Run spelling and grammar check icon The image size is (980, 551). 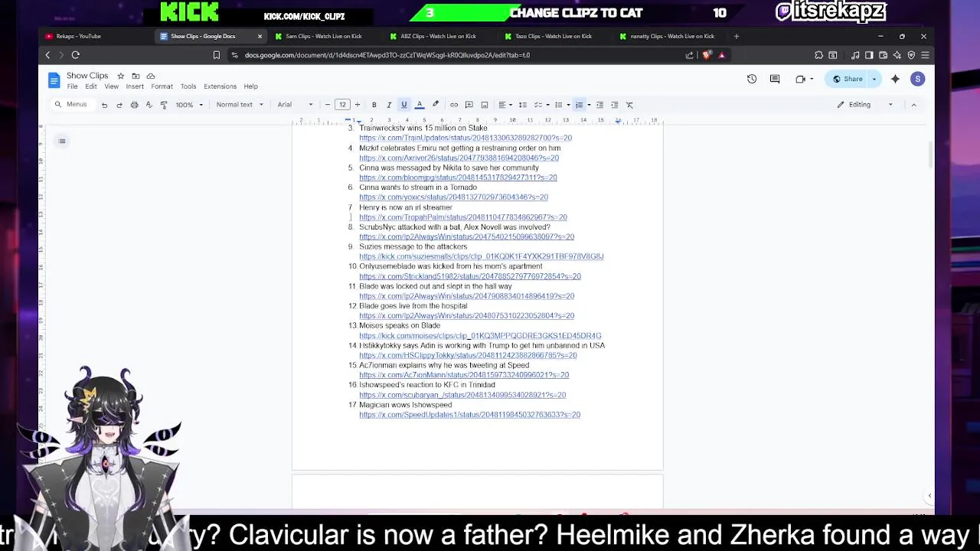tap(149, 105)
